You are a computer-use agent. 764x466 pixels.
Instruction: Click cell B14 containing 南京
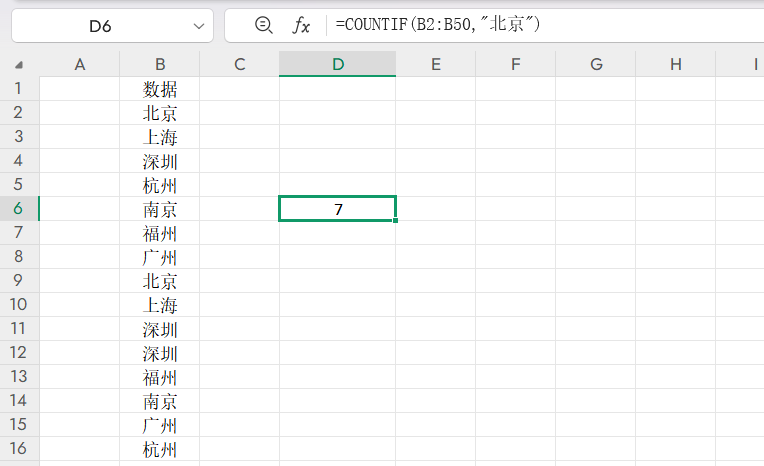160,401
